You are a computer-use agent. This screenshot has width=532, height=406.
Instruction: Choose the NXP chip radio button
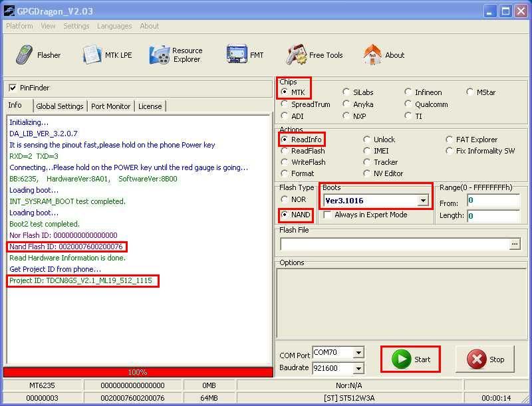[x=346, y=116]
